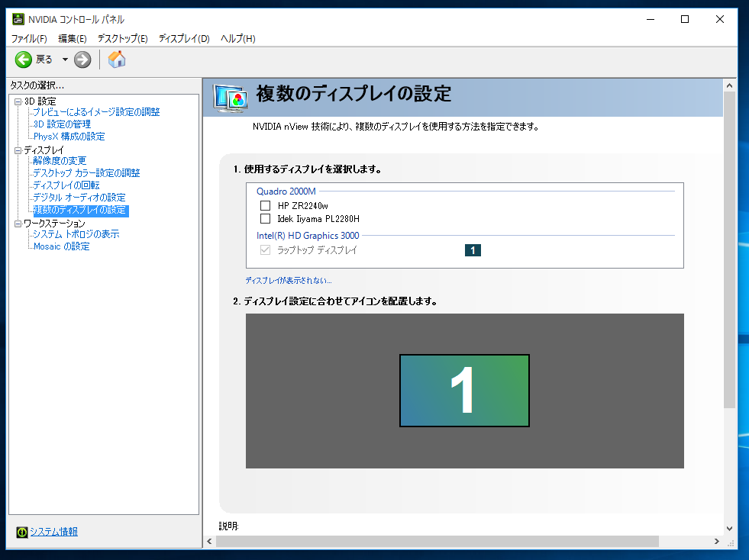Collapse the ワークステーション tree node
This screenshot has width=749, height=560.
click(x=18, y=224)
